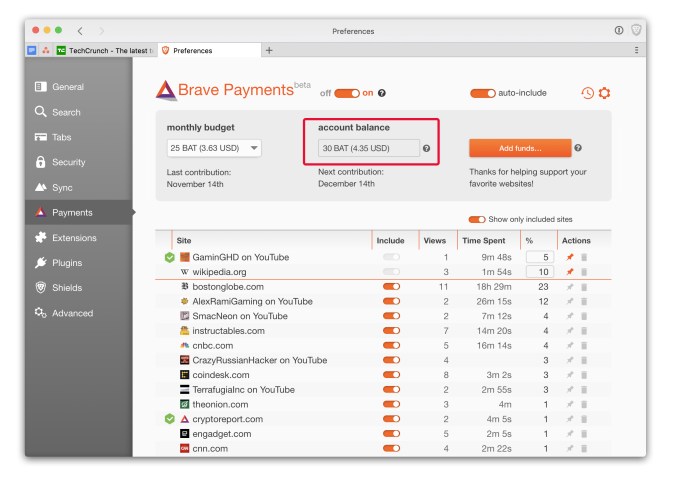Image resolution: width=680 pixels, height=498 pixels.
Task: Disable the auto-include toggle
Action: click(482, 93)
